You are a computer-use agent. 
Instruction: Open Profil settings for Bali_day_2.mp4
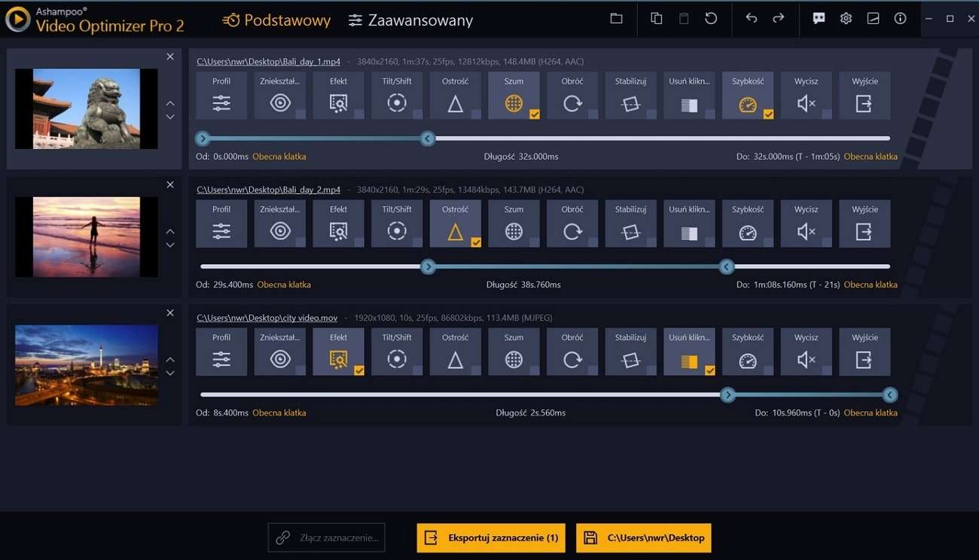click(x=221, y=224)
